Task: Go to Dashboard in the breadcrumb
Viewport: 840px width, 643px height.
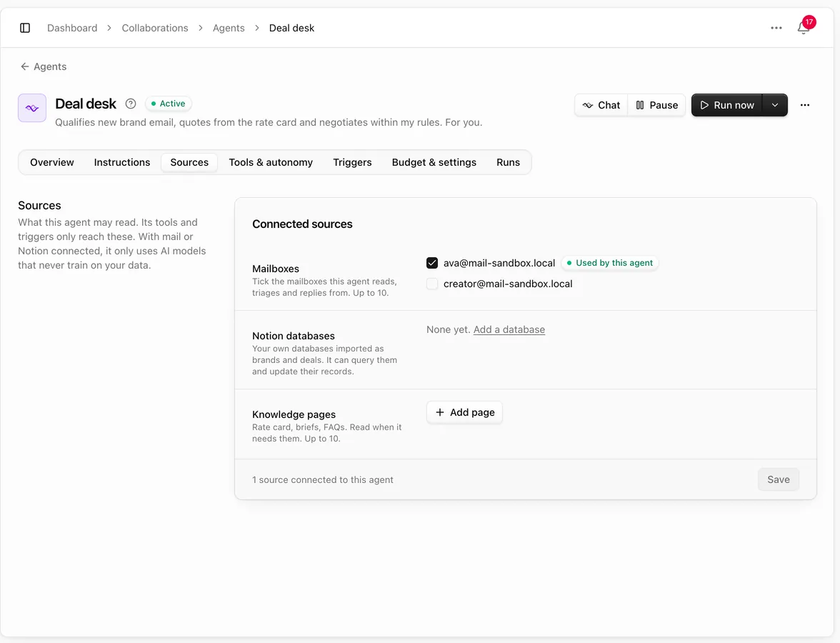Action: (72, 28)
